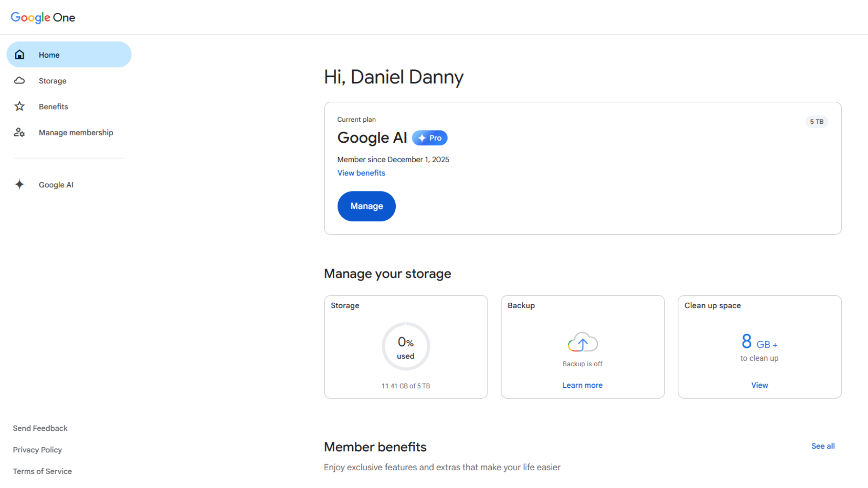Image resolution: width=868 pixels, height=488 pixels.
Task: Click See all member benefits
Action: (x=823, y=446)
